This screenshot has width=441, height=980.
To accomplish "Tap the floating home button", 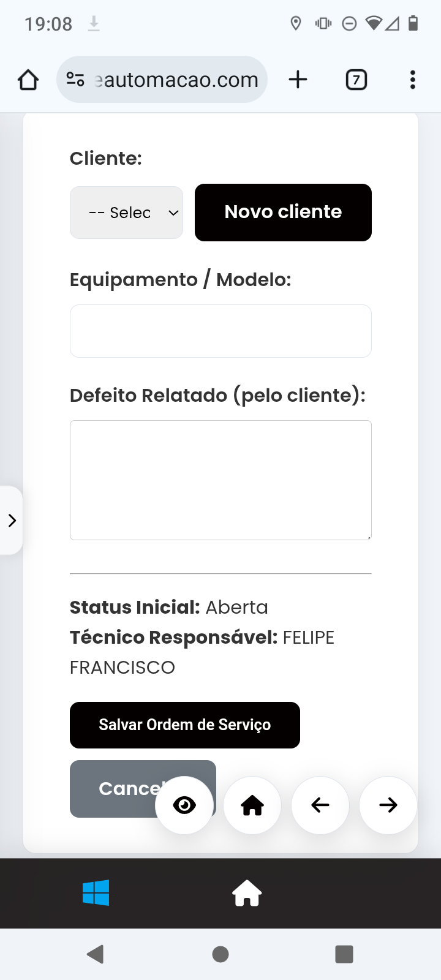I will tap(252, 805).
